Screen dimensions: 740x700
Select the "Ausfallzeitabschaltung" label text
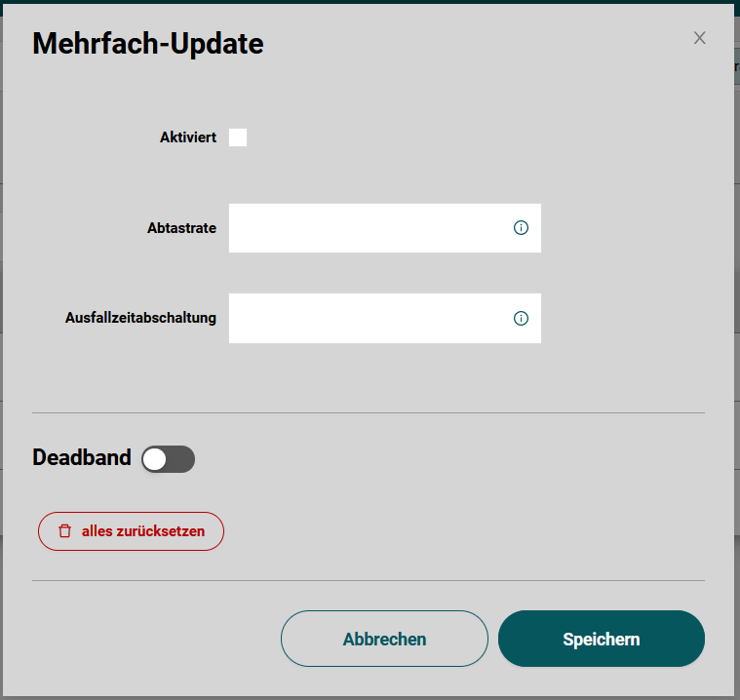pyautogui.click(x=140, y=318)
